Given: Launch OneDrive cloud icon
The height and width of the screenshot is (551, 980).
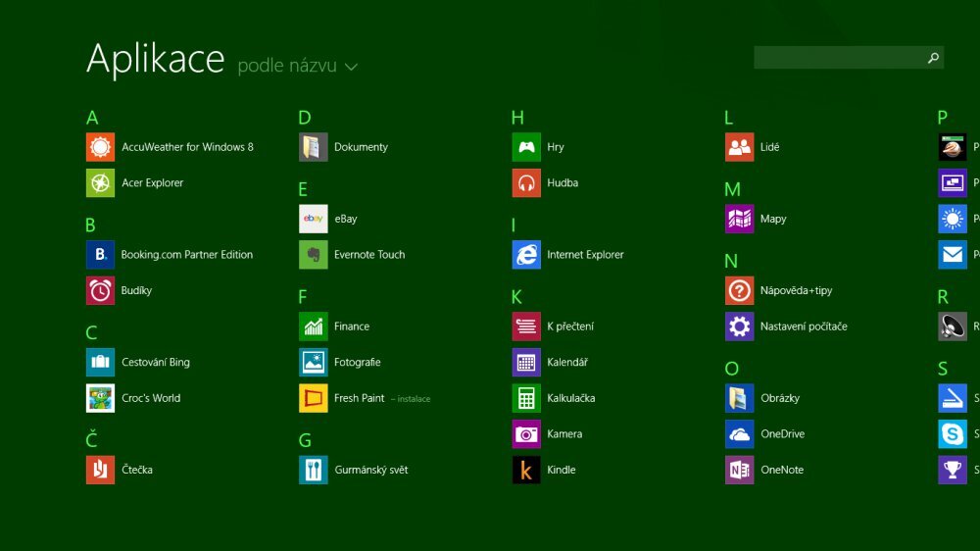Looking at the screenshot, I should (x=739, y=434).
